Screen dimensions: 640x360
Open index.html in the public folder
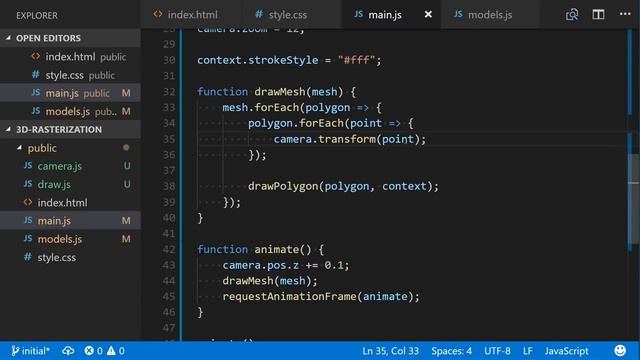point(70,202)
